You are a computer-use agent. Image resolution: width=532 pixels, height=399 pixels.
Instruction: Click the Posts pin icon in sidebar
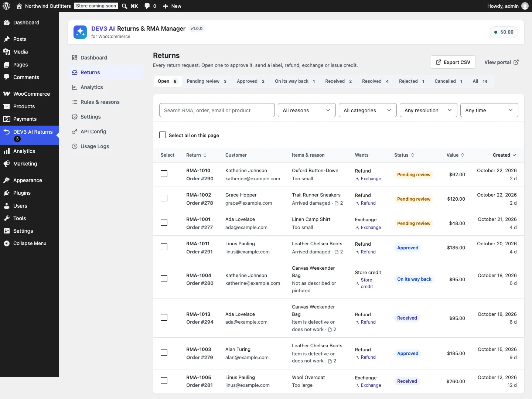coord(7,39)
